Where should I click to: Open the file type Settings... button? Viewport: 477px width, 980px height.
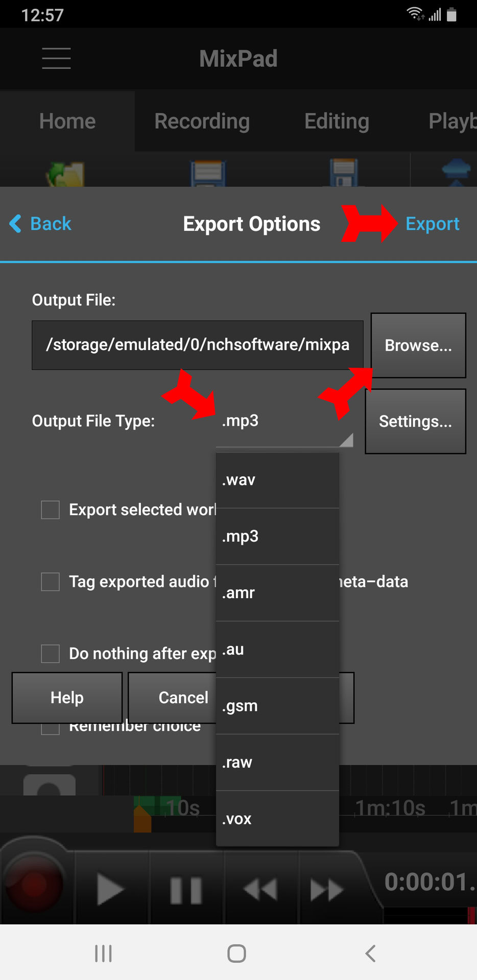(x=415, y=422)
